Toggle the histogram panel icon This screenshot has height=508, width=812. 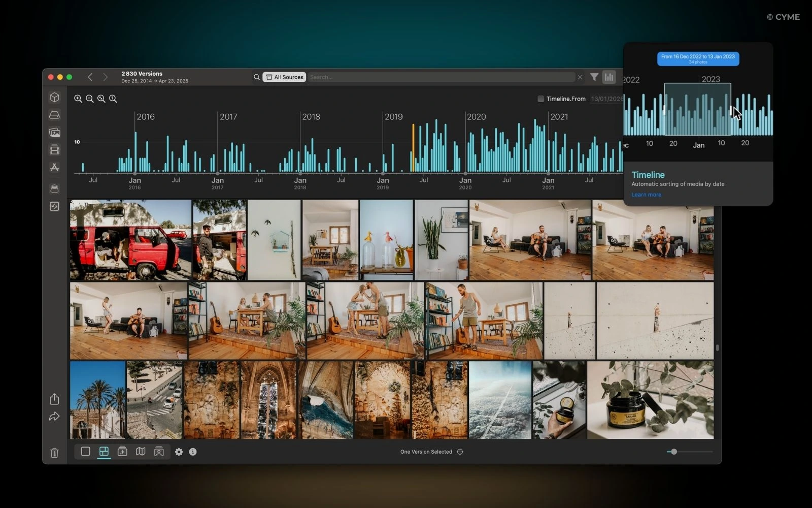pos(608,77)
